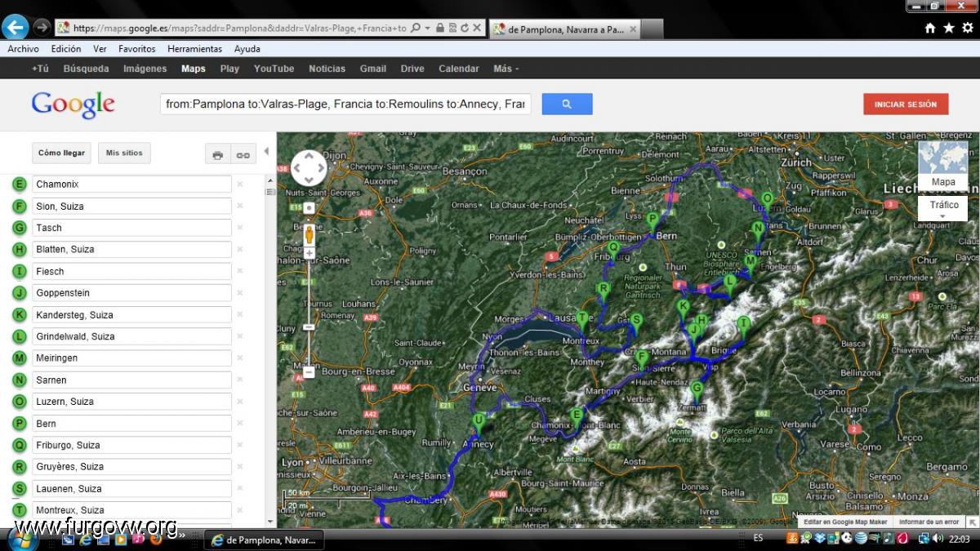
Task: Click the Cómo llegar button
Action: pyautogui.click(x=61, y=153)
